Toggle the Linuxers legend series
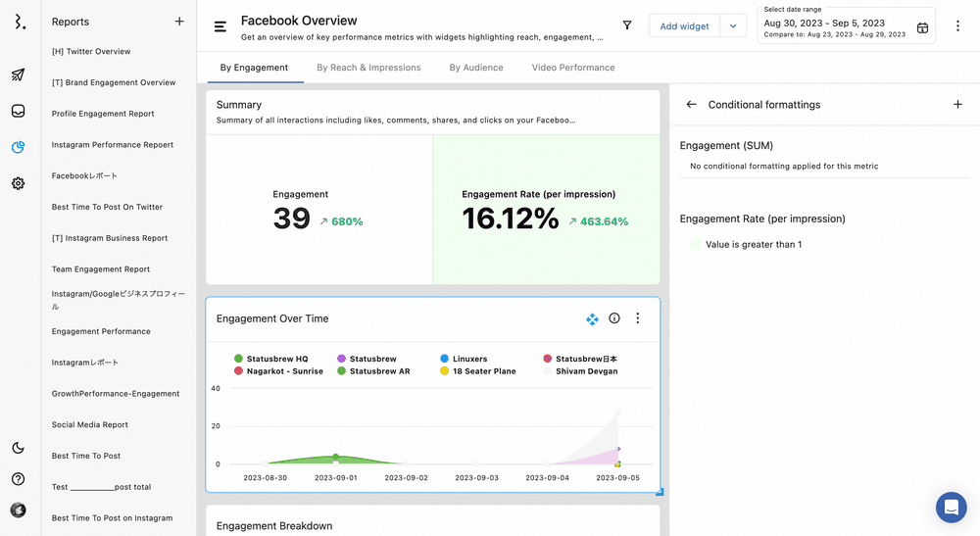Screen dimensions: 980x536 [x=464, y=359]
